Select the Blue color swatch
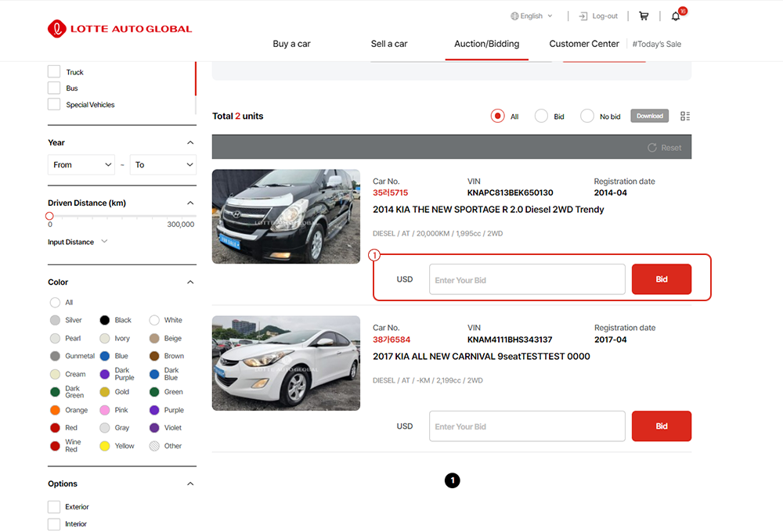This screenshot has width=783, height=532. click(x=104, y=356)
